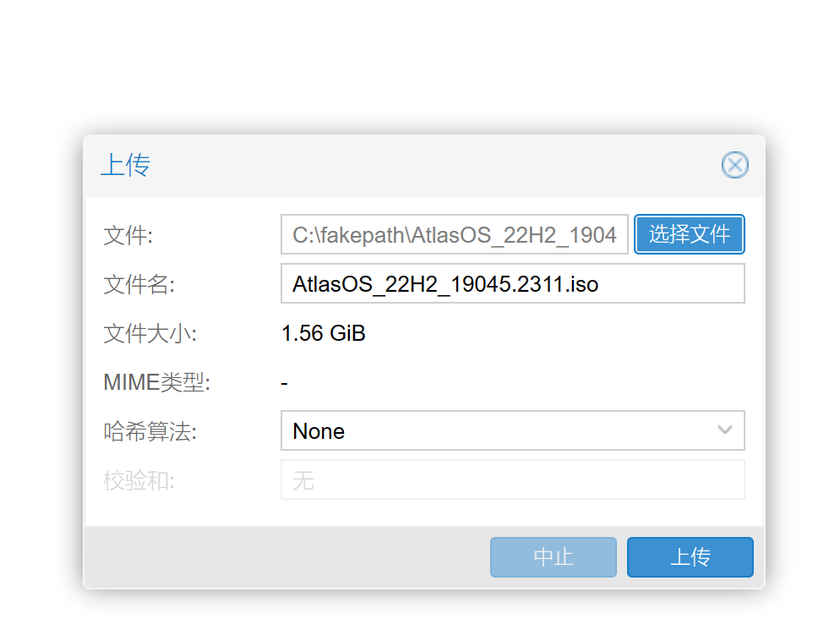Open the 哈希算法 combo box showing None
Screen dimensions: 840x630
tap(513, 430)
